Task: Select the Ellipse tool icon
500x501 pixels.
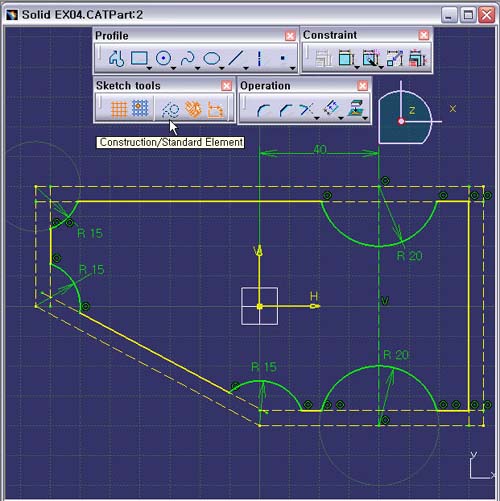Action: pos(212,59)
